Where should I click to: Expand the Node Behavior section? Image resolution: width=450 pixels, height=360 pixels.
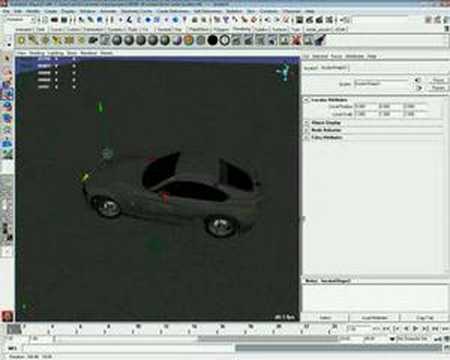pos(307,130)
